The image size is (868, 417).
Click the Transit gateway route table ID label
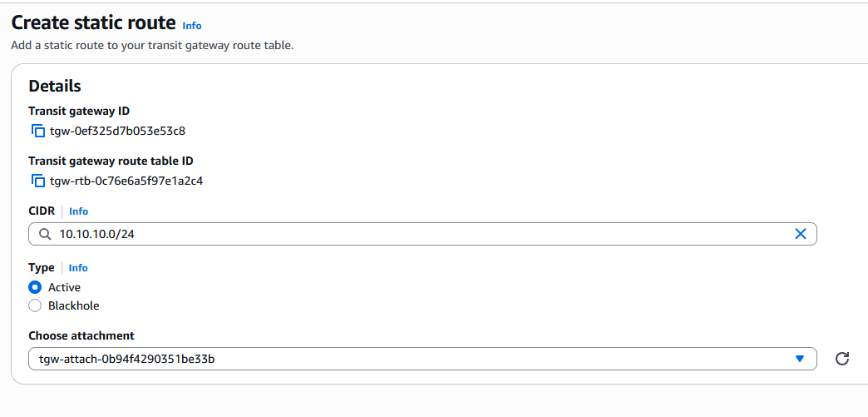111,161
